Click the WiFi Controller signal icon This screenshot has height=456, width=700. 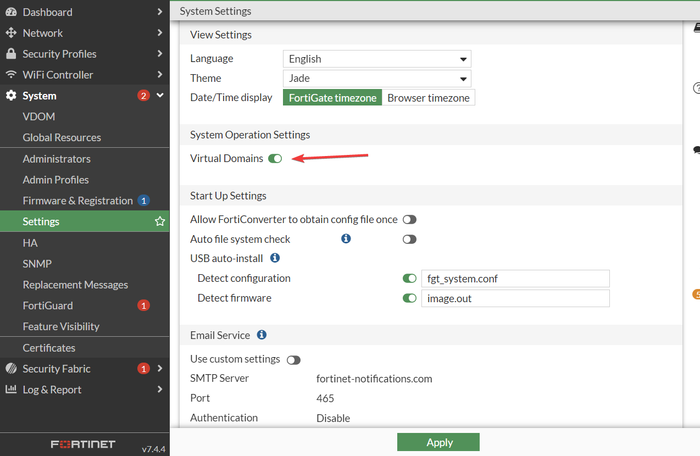tap(12, 75)
